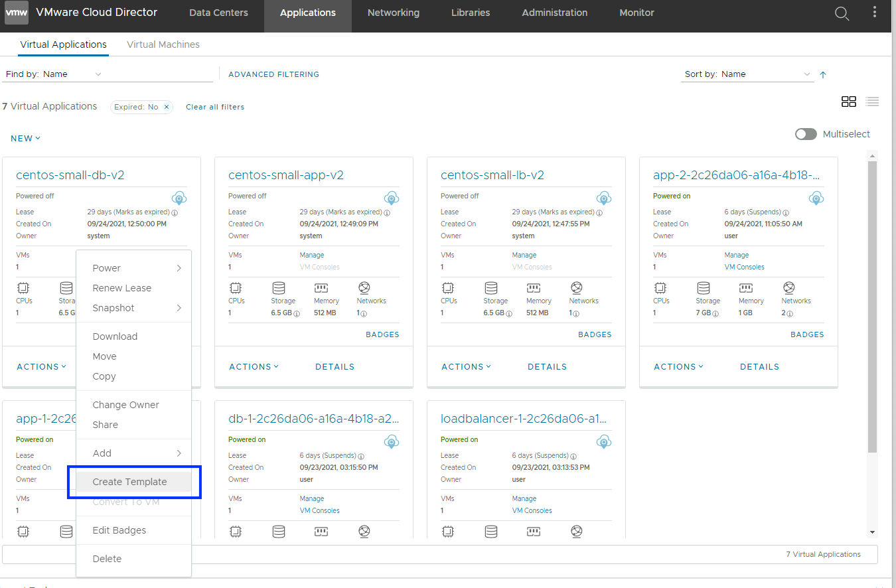Click cloud icon on centos-small-app-v2 card

(x=392, y=198)
